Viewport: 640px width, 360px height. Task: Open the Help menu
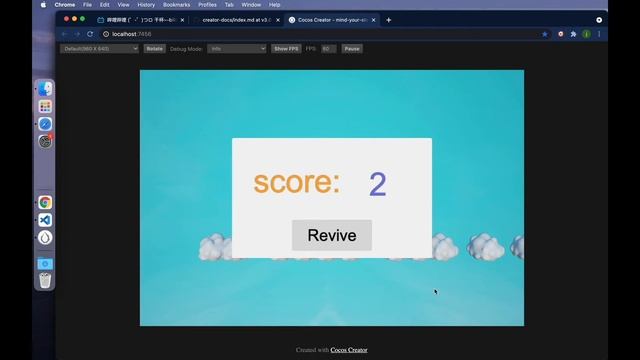click(x=274, y=5)
